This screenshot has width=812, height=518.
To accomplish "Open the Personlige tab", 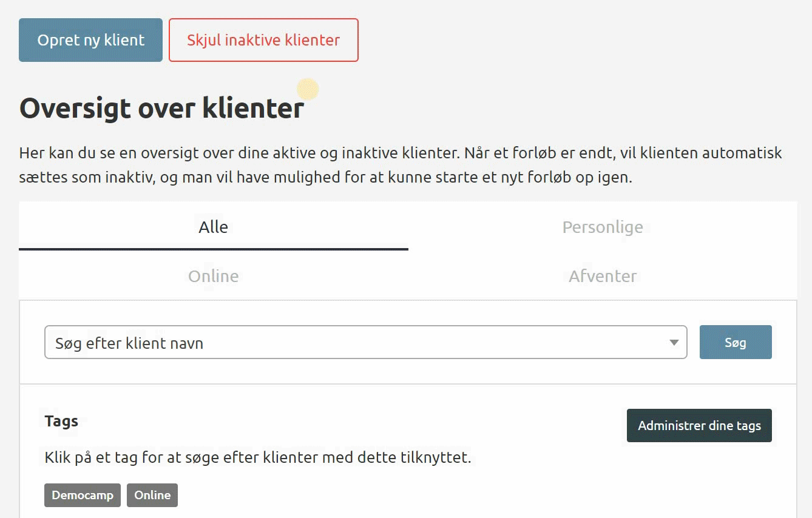I will 602,227.
